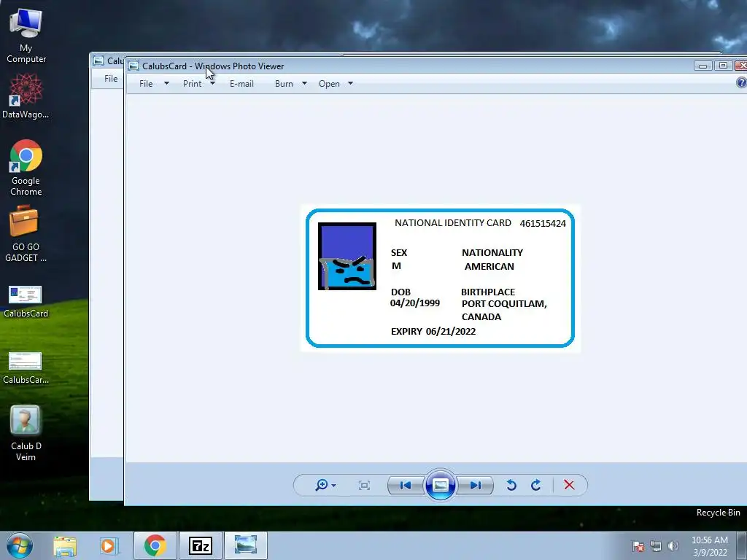Image resolution: width=747 pixels, height=560 pixels.
Task: Go to the previous photo
Action: (406, 485)
